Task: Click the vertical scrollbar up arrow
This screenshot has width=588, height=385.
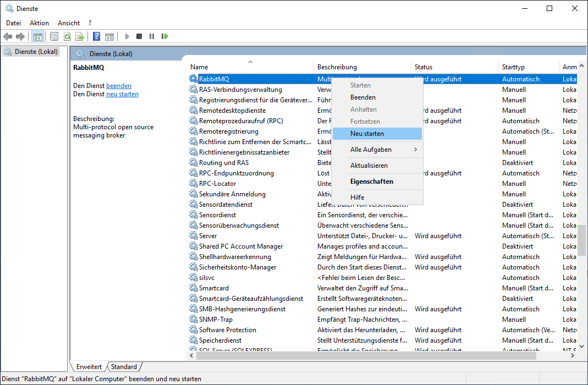Action: click(x=581, y=65)
